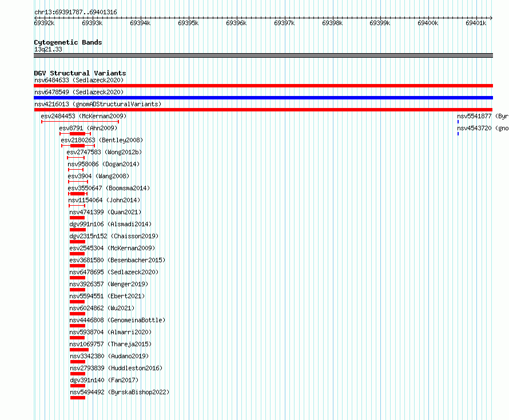This screenshot has width=509, height=420.
Task: Click the 69401k ruler position label
Action: tap(476, 23)
